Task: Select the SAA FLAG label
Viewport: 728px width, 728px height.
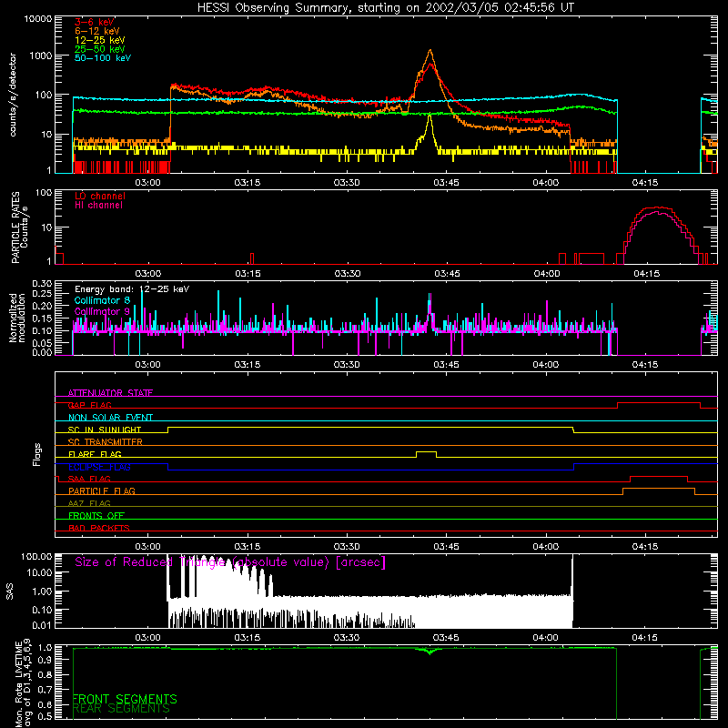Action: coord(89,479)
